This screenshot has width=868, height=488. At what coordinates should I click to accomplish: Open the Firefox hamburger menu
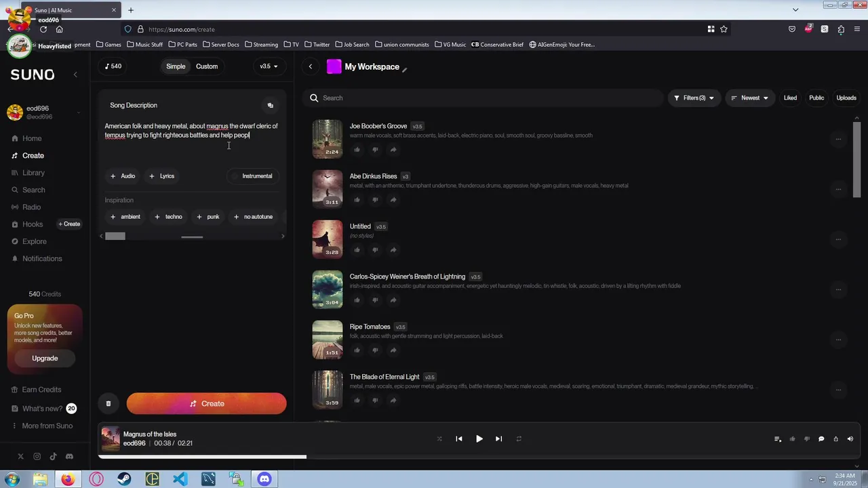click(x=857, y=29)
